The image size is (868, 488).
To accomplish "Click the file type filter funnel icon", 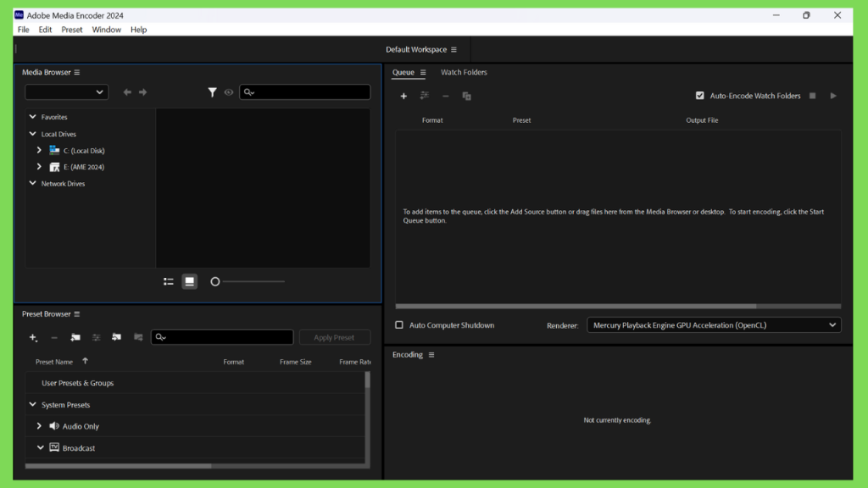I will click(x=212, y=92).
